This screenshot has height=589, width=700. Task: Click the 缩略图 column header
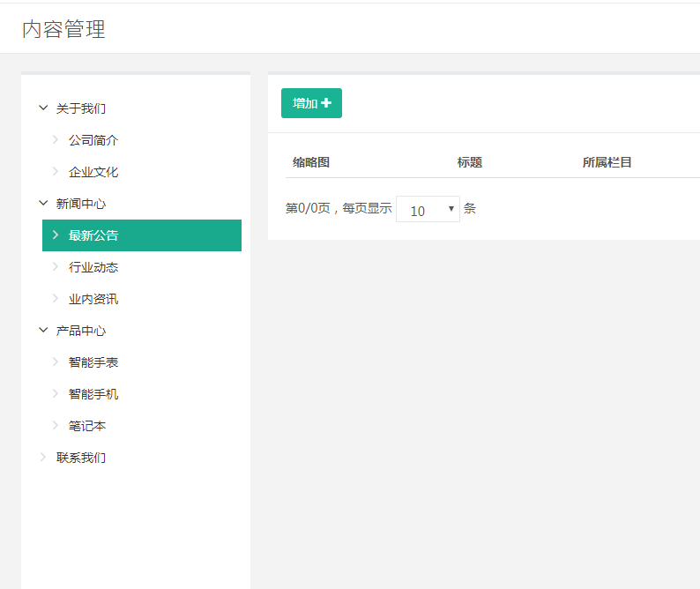[x=311, y=162]
